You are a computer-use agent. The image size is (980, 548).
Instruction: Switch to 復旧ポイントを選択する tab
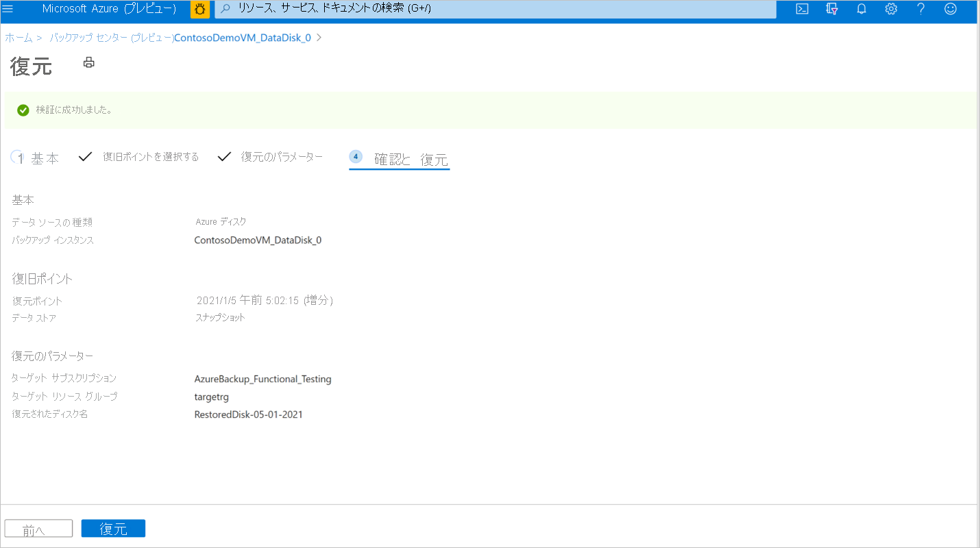click(x=139, y=157)
